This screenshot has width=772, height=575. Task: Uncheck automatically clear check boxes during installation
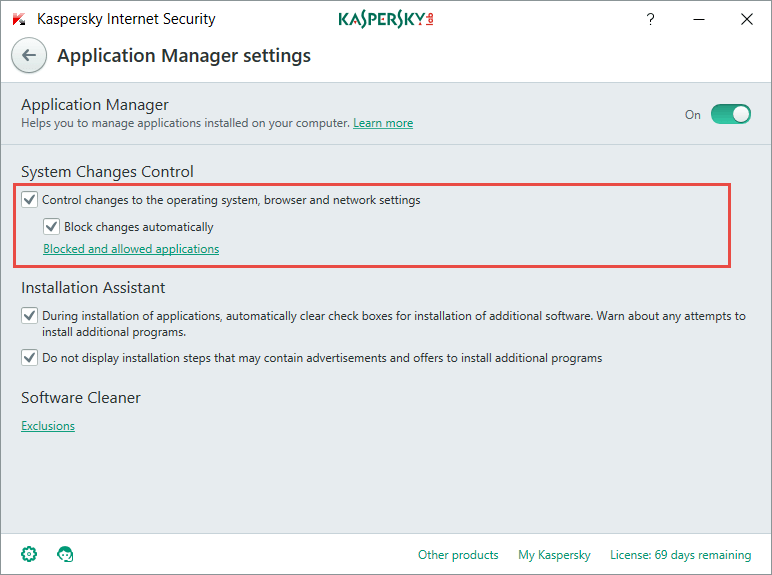(30, 315)
